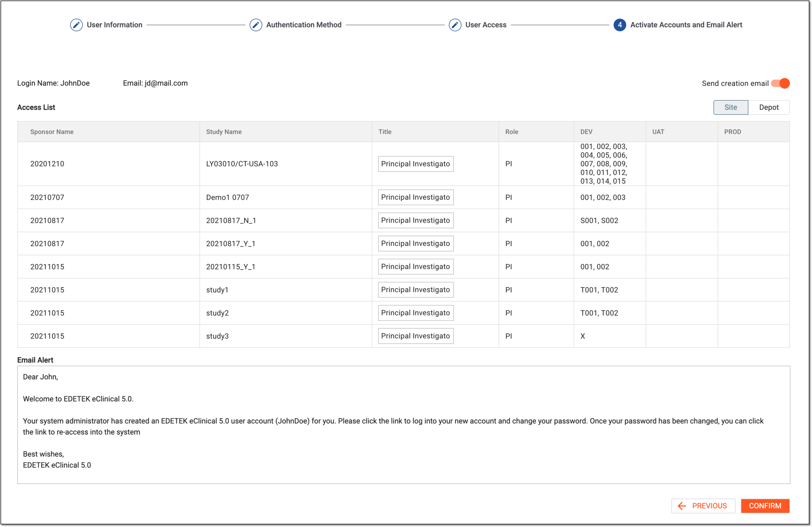This screenshot has height=527, width=812.
Task: Click inside the Email Alert text area
Action: (x=404, y=425)
